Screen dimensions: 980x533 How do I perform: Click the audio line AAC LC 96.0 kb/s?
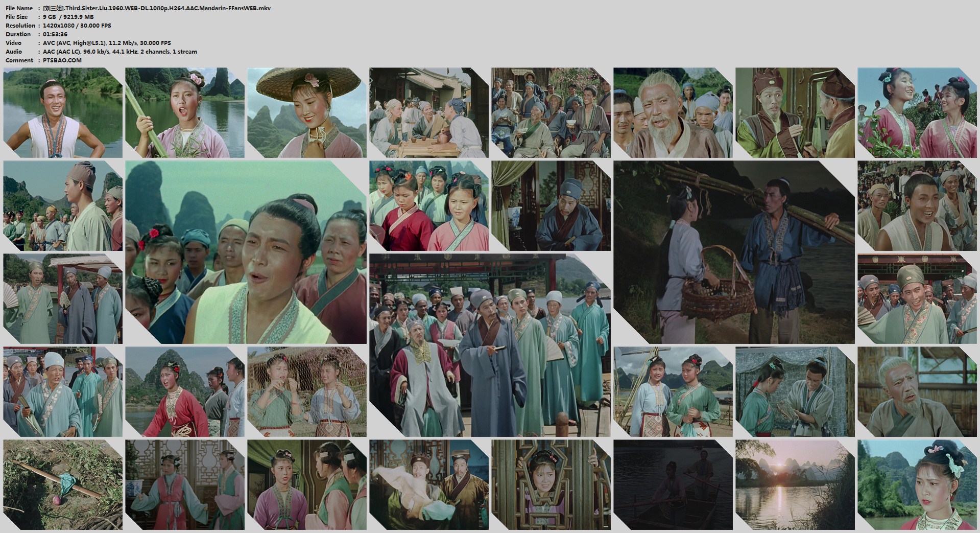(120, 52)
